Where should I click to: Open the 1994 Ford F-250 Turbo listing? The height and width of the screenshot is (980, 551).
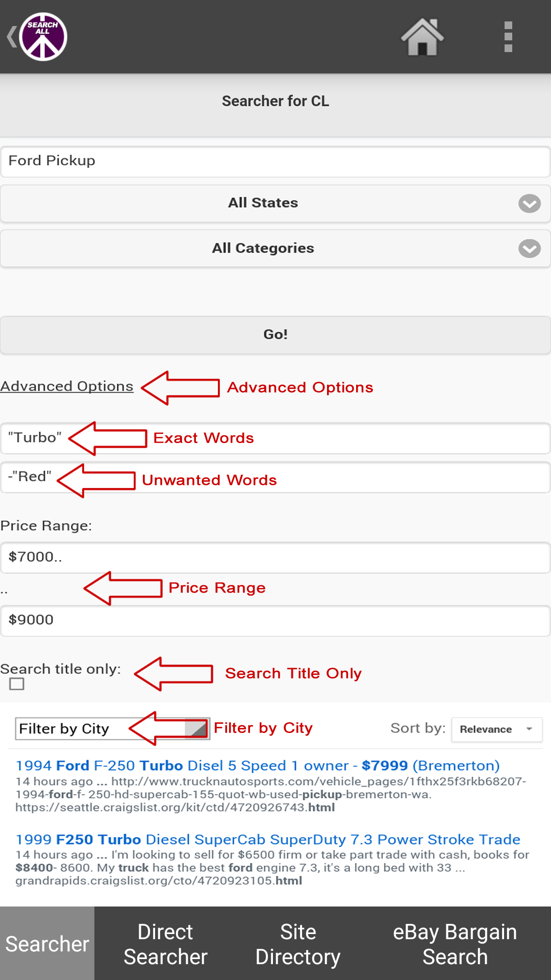point(257,766)
